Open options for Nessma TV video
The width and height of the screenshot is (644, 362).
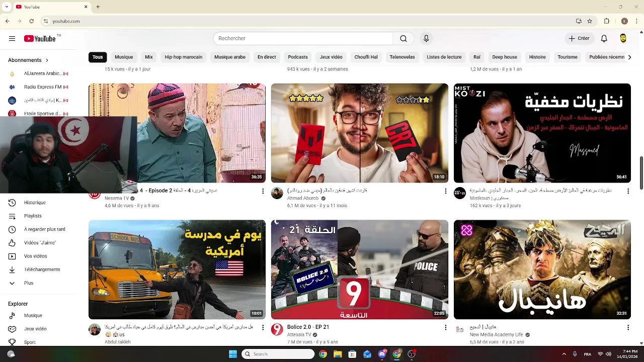tap(263, 191)
